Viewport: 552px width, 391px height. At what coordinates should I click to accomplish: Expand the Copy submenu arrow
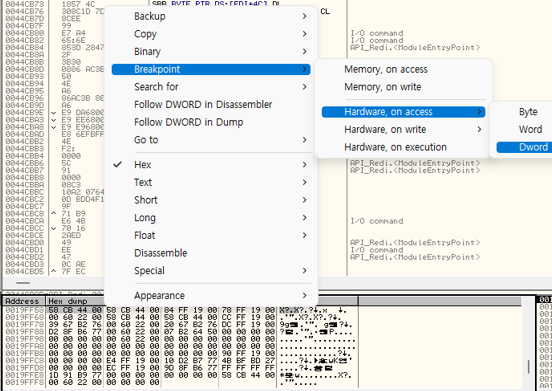coord(305,34)
